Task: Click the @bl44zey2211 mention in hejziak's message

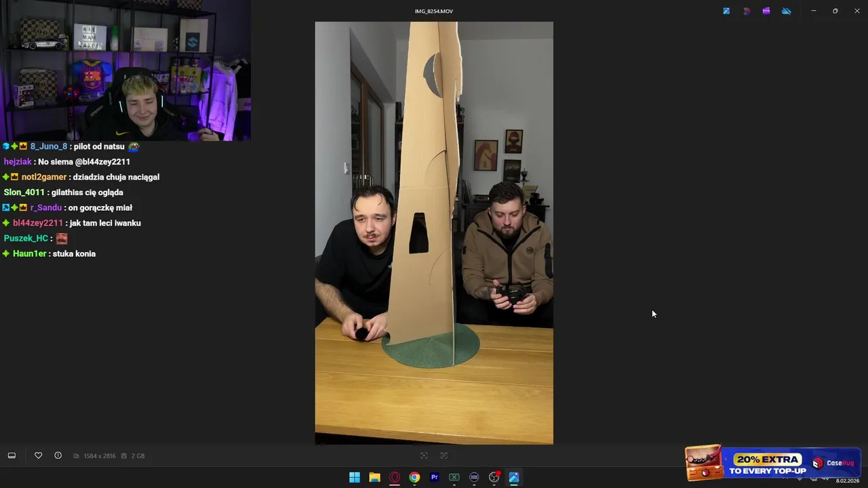Action: coord(102,162)
